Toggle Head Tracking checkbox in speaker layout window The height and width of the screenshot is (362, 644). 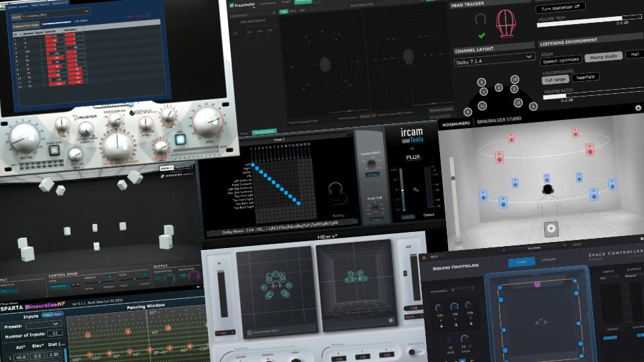tap(148, 15)
